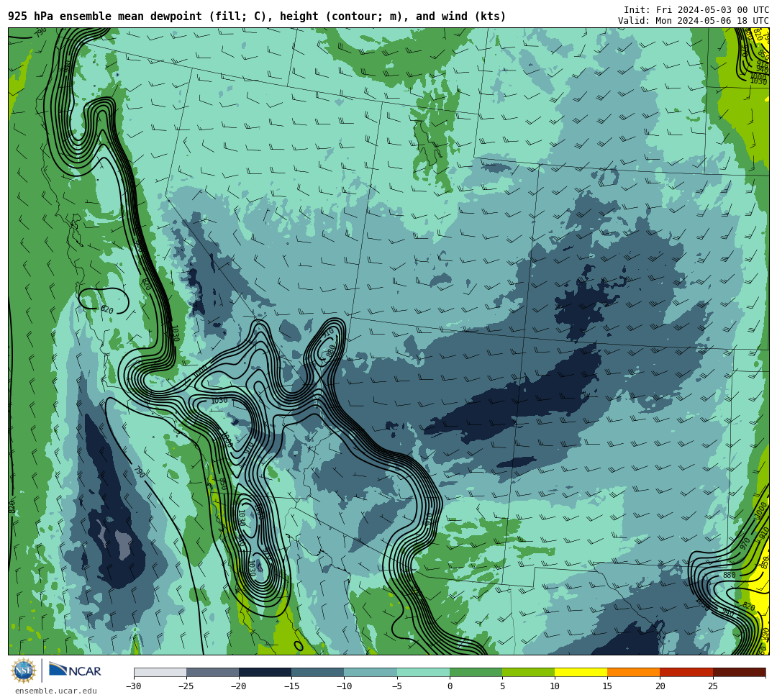
Task: Pick the dark navy -20 to -15 colorbar swatch
Action: [x=265, y=672]
